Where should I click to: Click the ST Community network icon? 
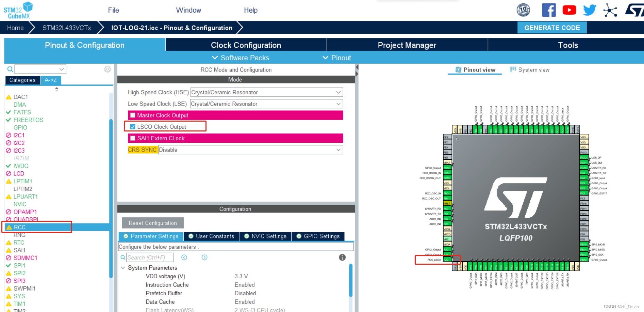pyautogui.click(x=610, y=10)
